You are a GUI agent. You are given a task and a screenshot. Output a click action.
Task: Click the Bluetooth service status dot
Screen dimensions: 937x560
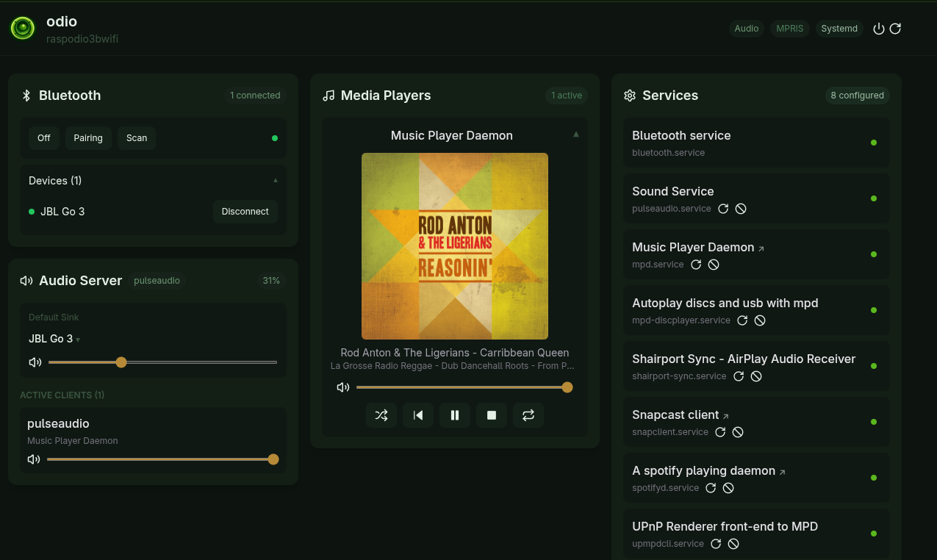(874, 143)
